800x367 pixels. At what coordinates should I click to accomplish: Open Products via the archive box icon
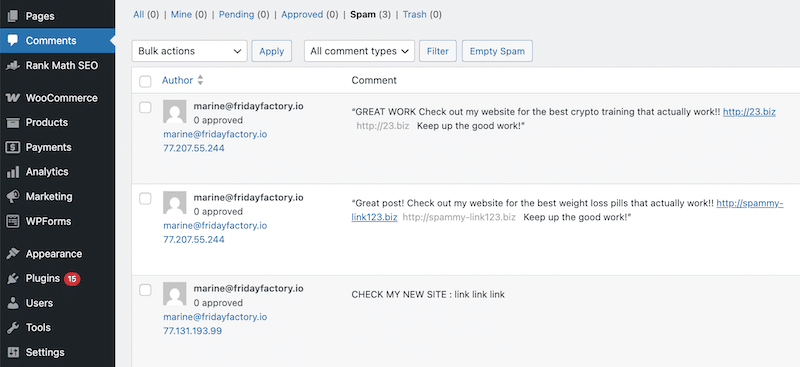[13, 123]
